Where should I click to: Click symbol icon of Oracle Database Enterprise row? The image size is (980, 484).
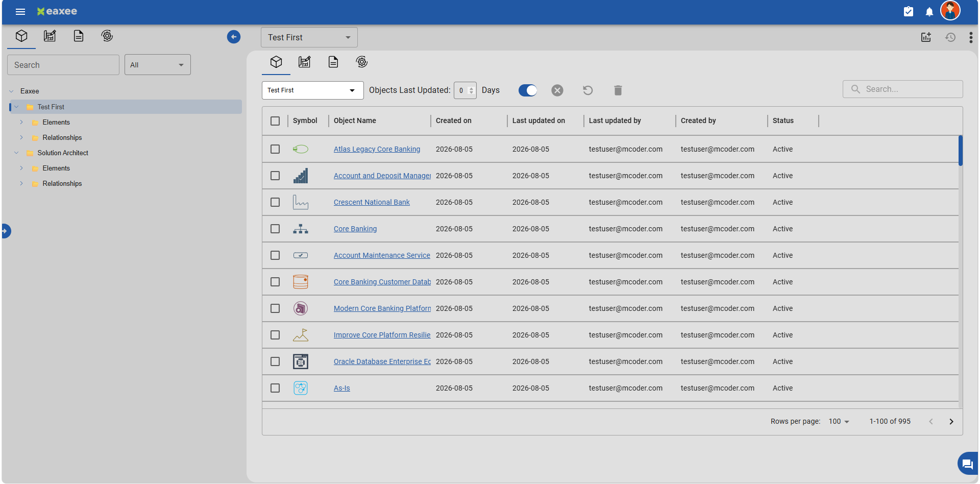coord(301,361)
